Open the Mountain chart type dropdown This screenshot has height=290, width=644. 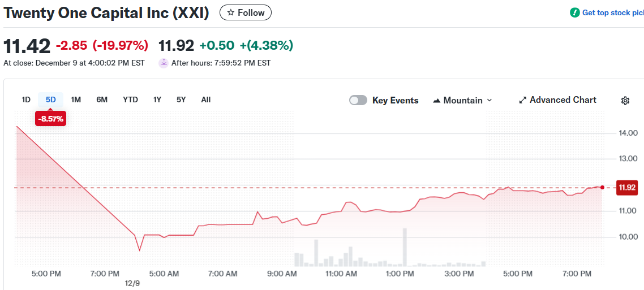463,100
